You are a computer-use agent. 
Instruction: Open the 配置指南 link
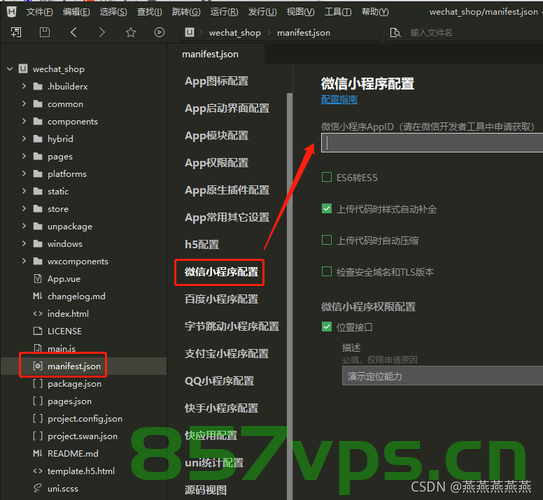click(x=339, y=100)
